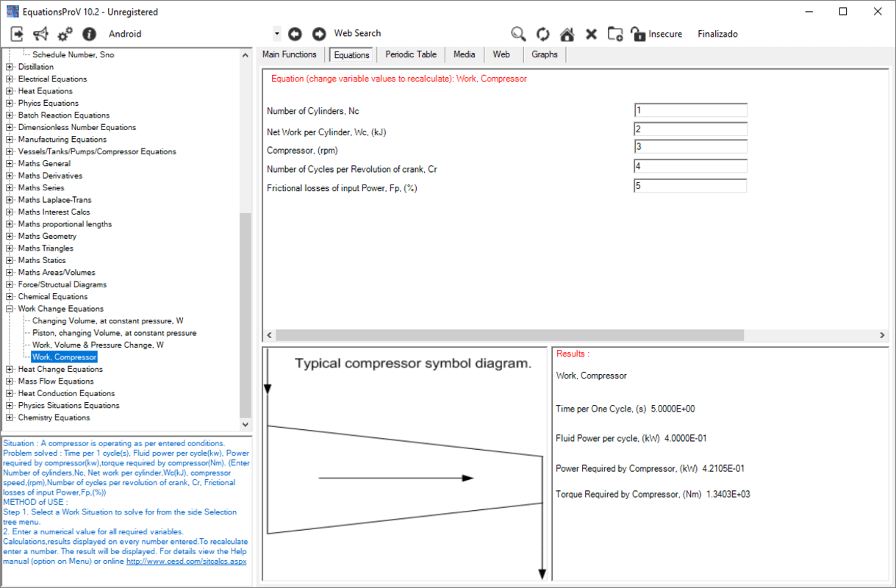Click the home icon in toolbar
Viewport: 896px width, 588px height.
[567, 34]
